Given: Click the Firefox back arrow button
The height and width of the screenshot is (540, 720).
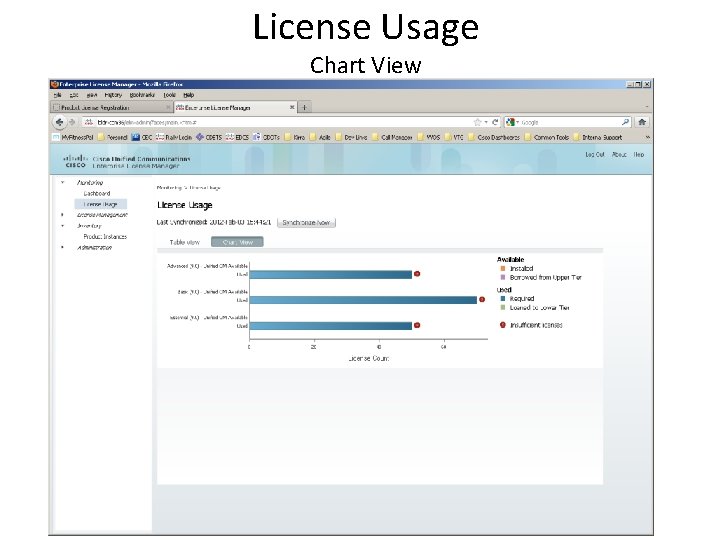Looking at the screenshot, I should pyautogui.click(x=59, y=122).
